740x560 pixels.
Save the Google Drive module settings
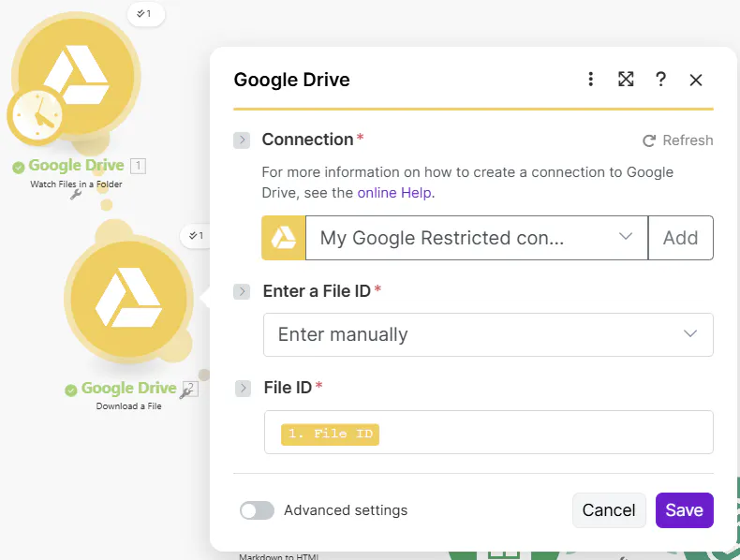[x=685, y=510]
